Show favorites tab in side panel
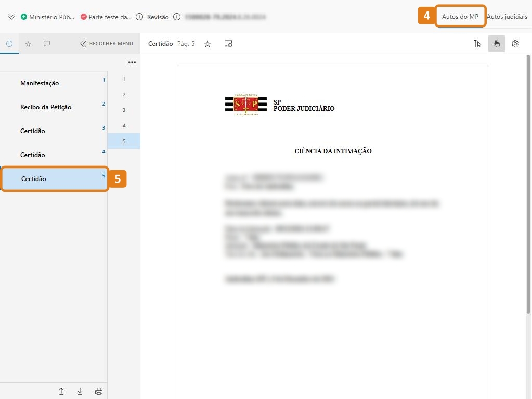532x399 pixels. 28,44
